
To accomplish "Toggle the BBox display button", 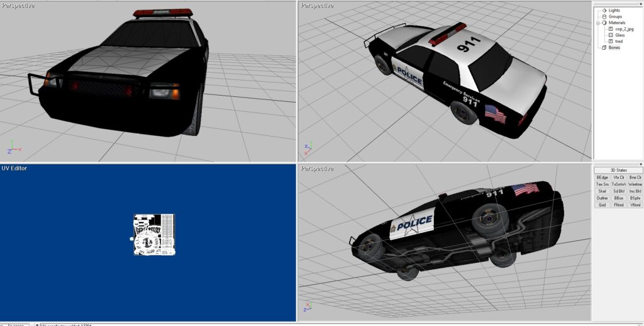I will pyautogui.click(x=618, y=198).
